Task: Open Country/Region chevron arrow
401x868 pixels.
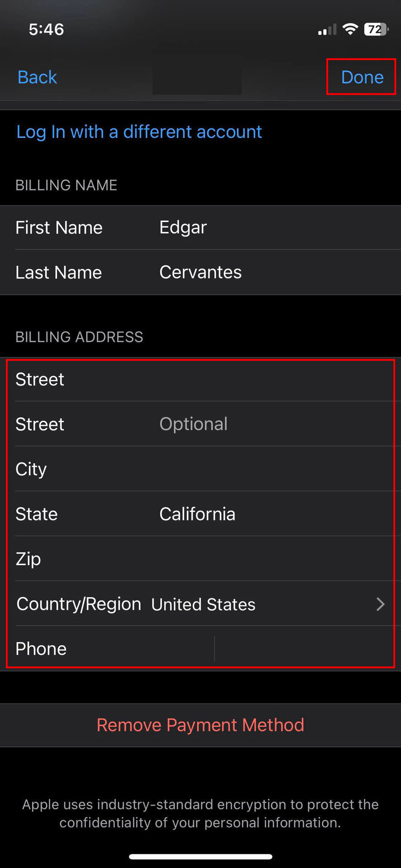Action: tap(380, 604)
